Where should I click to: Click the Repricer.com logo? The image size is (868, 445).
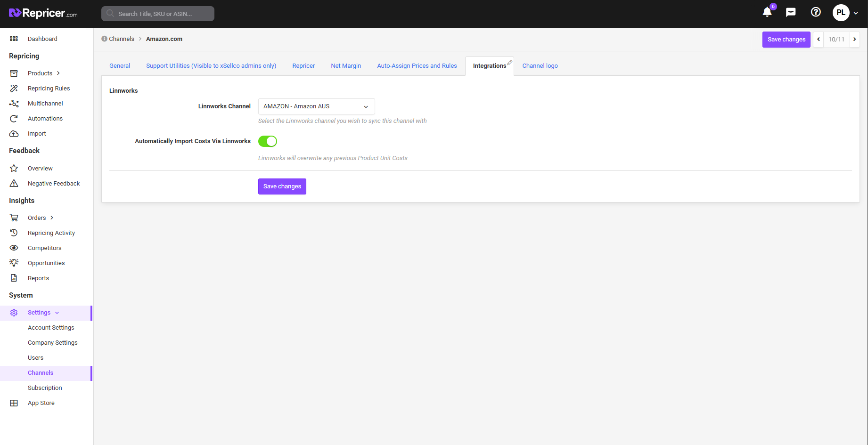pyautogui.click(x=43, y=13)
